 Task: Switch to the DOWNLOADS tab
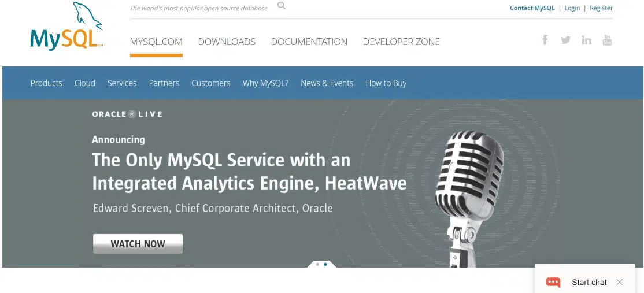pos(227,42)
